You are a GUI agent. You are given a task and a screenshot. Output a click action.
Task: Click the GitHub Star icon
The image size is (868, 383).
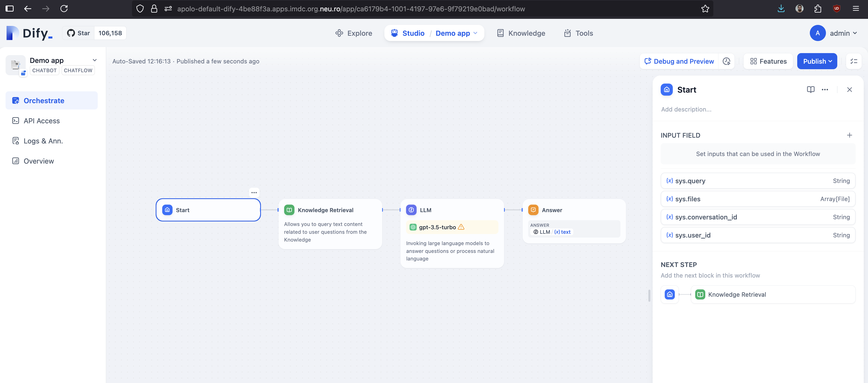coord(71,33)
